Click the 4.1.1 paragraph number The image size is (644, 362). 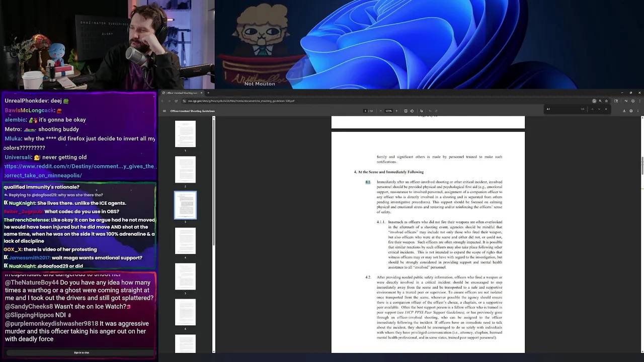pyautogui.click(x=381, y=222)
